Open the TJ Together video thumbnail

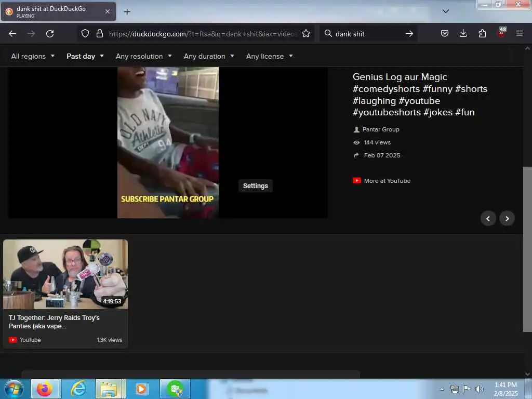coord(65,274)
